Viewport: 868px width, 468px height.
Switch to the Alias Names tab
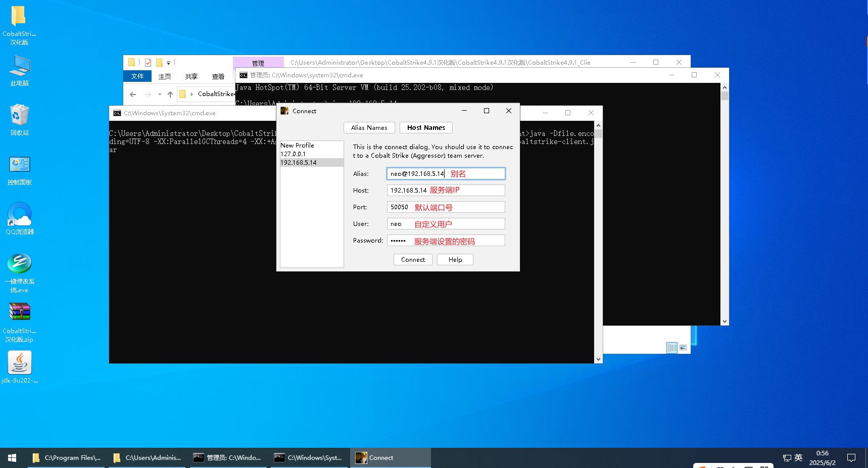click(369, 128)
